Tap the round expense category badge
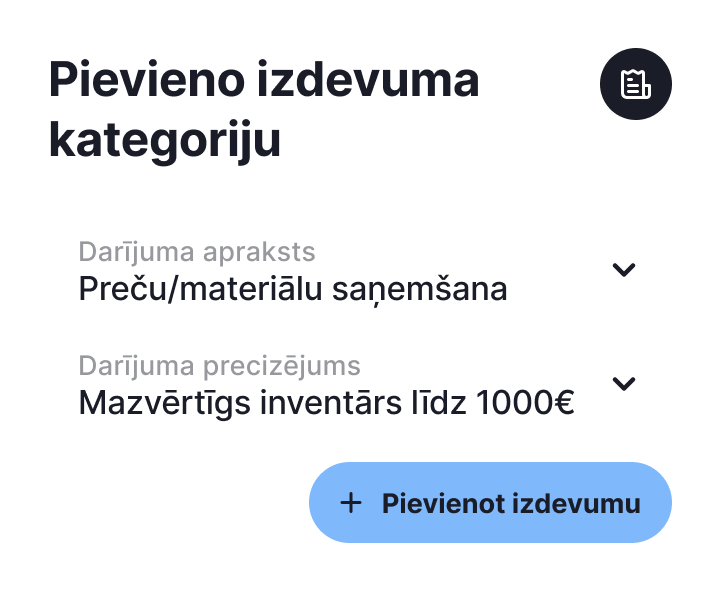720x591 pixels. click(x=636, y=84)
